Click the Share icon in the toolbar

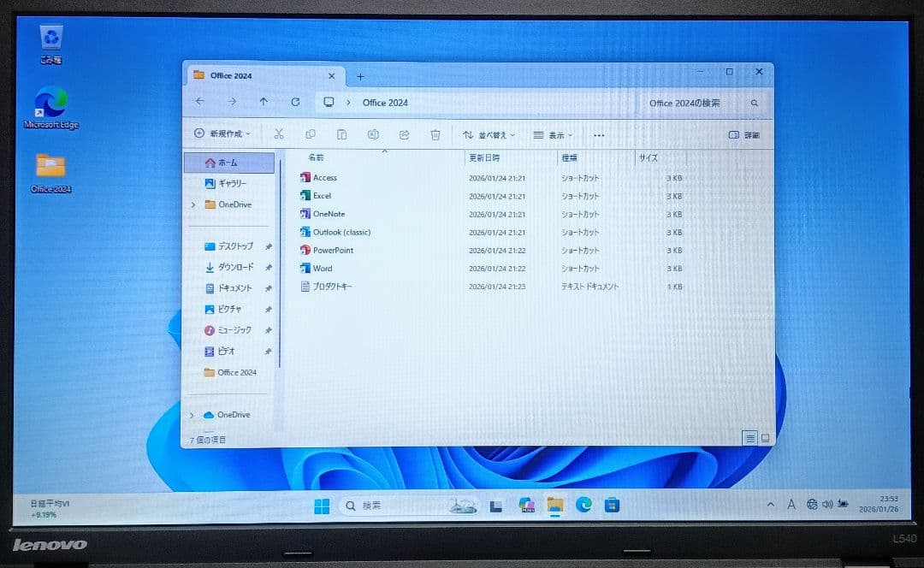(x=404, y=134)
